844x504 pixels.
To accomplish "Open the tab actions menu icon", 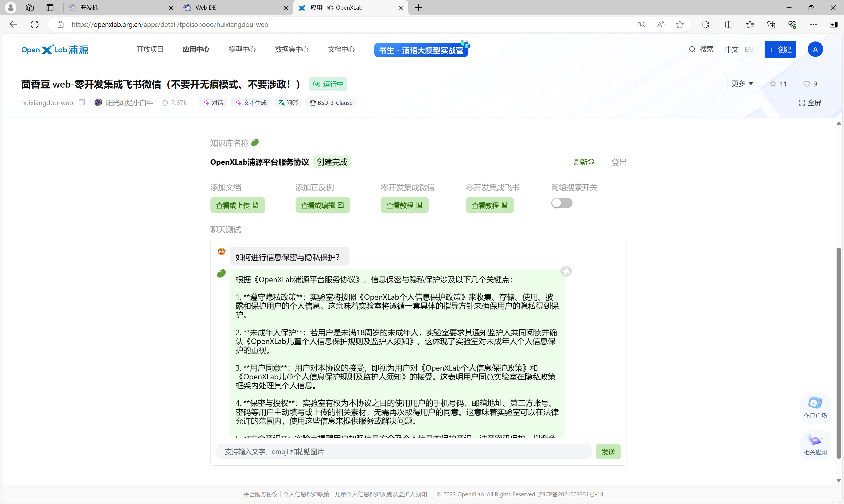I will 50,7.
